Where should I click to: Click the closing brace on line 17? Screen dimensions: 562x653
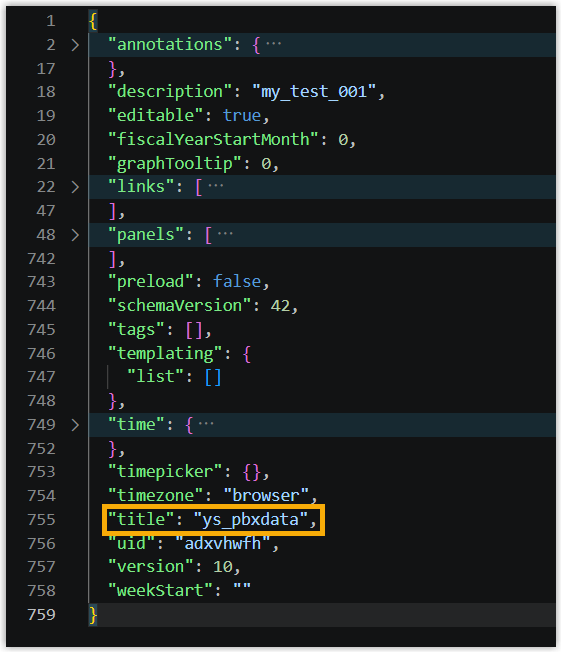click(112, 69)
